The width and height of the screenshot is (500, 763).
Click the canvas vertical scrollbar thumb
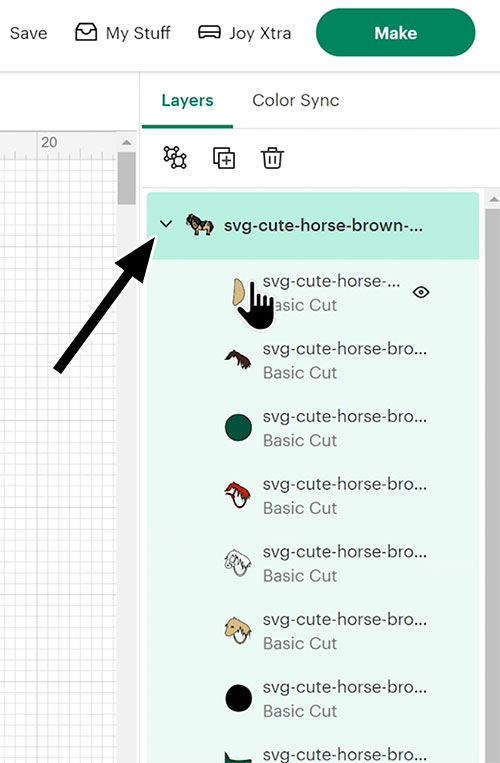[126, 178]
